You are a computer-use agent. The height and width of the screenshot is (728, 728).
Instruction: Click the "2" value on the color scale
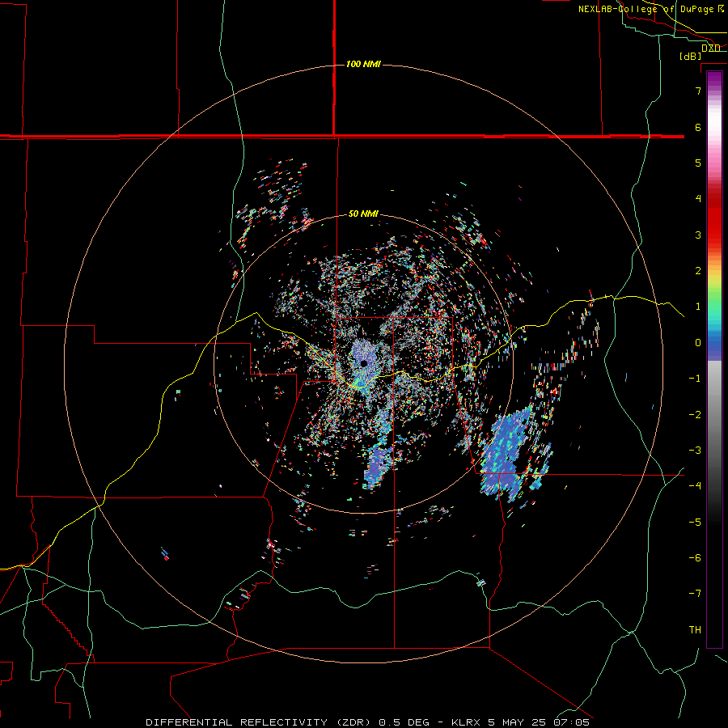(x=698, y=271)
